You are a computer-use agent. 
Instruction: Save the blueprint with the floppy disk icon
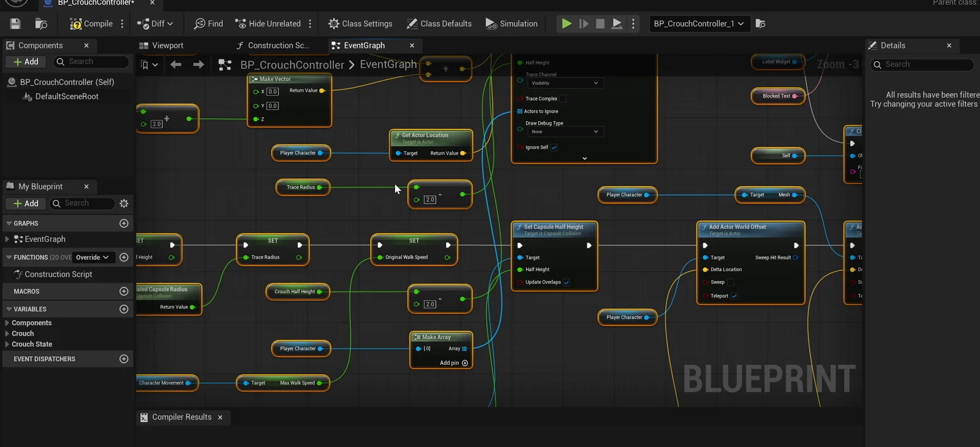pos(15,24)
